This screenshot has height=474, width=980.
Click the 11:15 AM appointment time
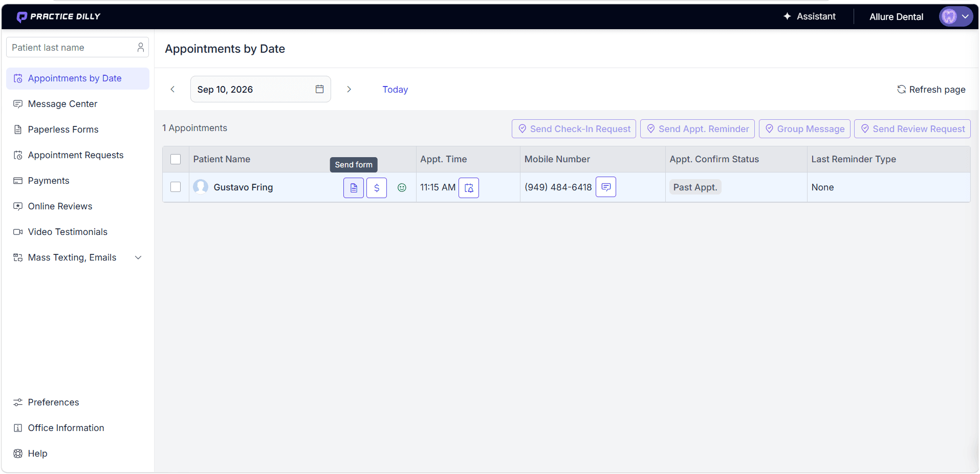pyautogui.click(x=438, y=187)
